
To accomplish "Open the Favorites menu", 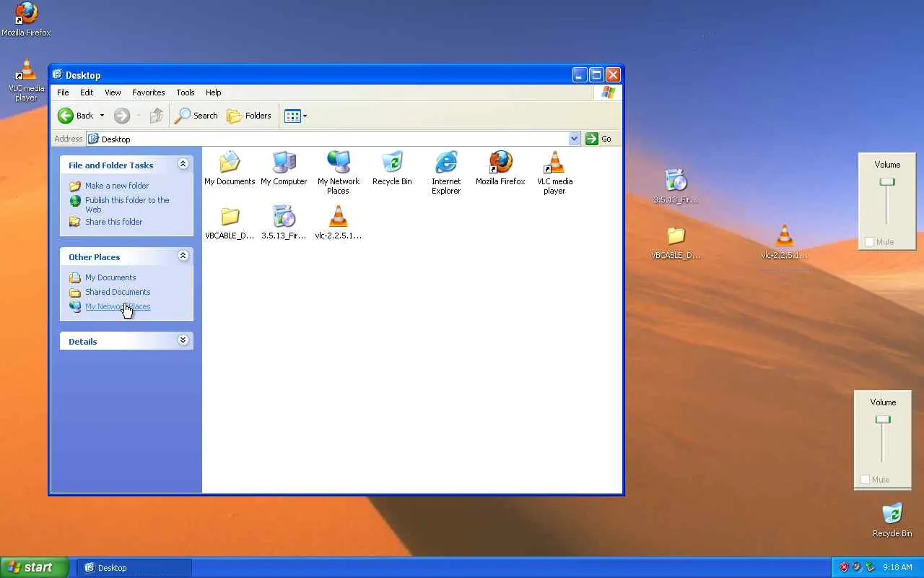I will click(x=148, y=92).
